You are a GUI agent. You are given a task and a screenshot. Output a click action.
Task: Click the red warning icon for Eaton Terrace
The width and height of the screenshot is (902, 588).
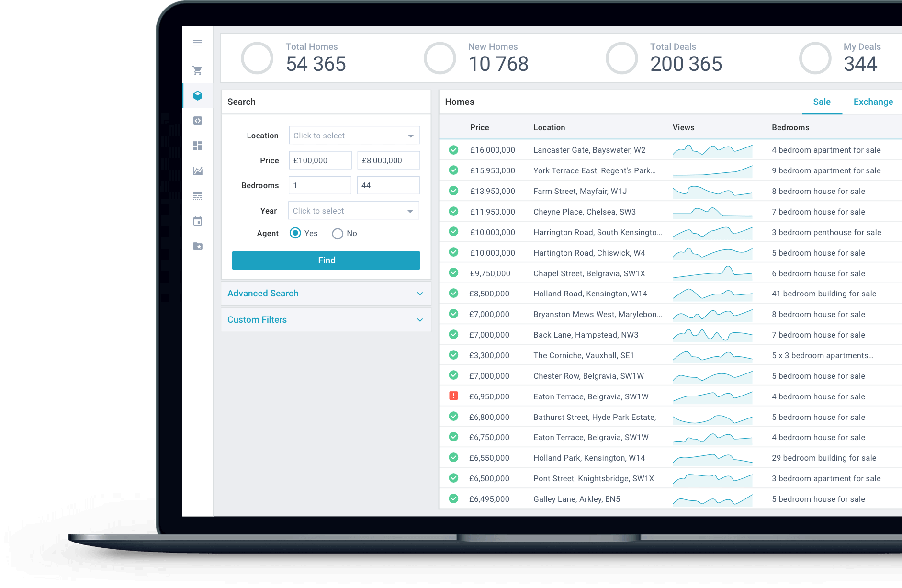453,396
